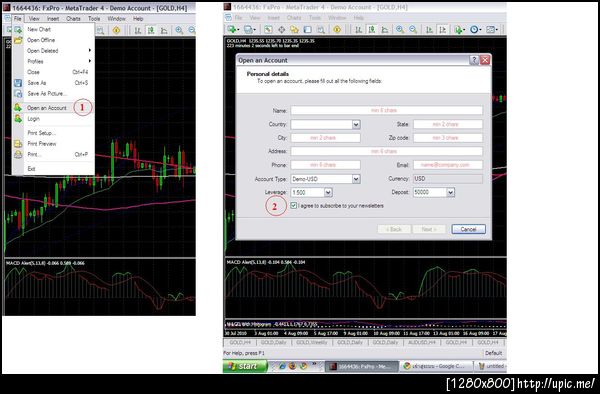Click the Address input field
Viewport: 600px width, 394px height.
point(386,151)
